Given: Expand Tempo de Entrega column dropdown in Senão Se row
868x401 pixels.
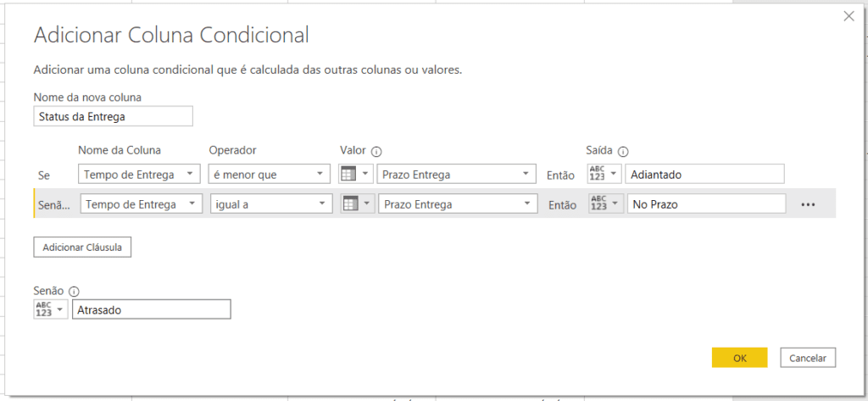Looking at the screenshot, I should (x=142, y=204).
